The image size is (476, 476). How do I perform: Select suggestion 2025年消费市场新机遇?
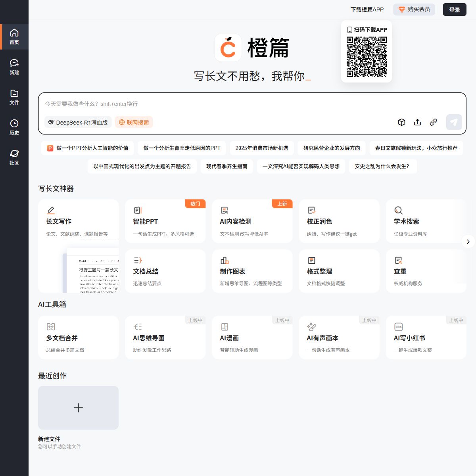(x=262, y=148)
